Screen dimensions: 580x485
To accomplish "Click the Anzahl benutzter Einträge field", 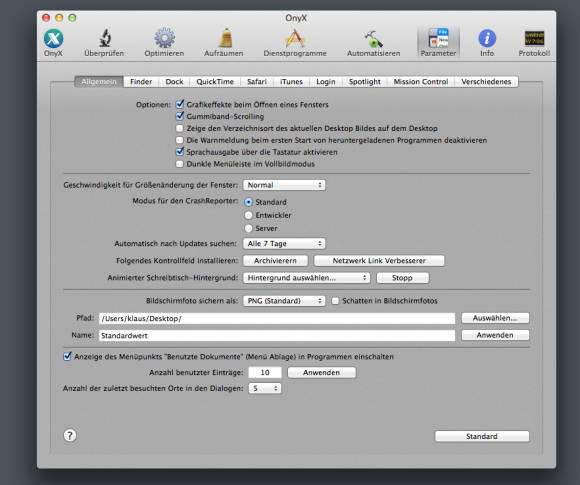I will pos(265,373).
